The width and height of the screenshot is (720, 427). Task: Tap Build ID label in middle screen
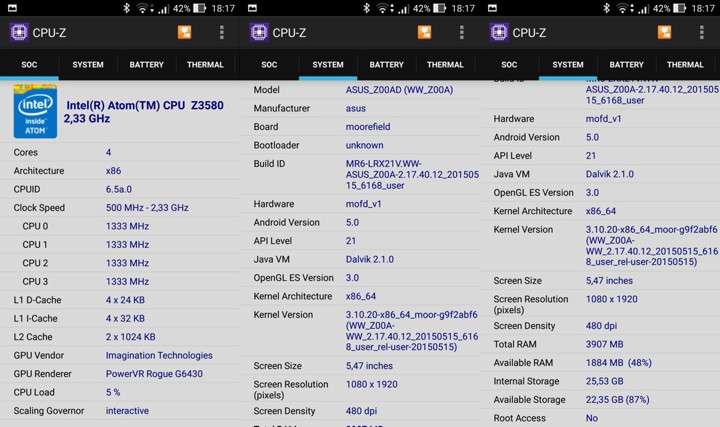point(269,163)
